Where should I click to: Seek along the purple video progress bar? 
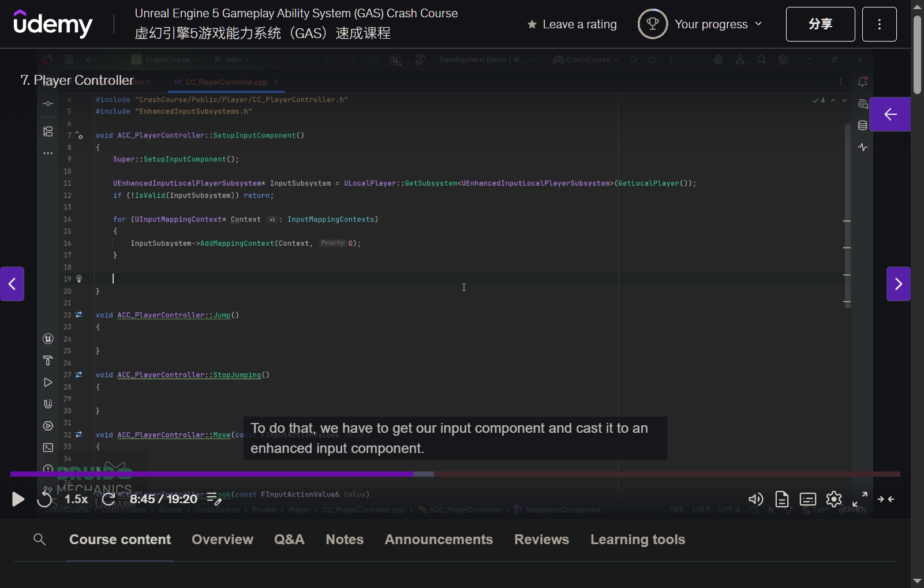pyautogui.click(x=455, y=474)
